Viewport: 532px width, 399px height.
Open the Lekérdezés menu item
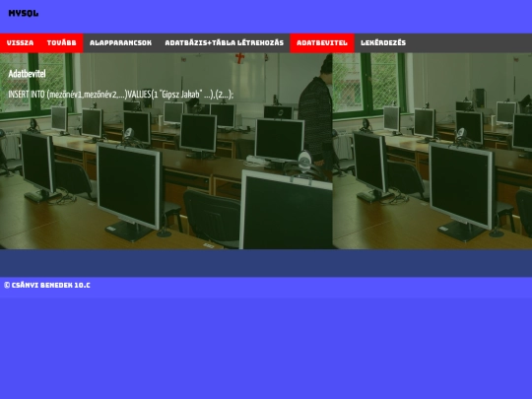point(383,42)
